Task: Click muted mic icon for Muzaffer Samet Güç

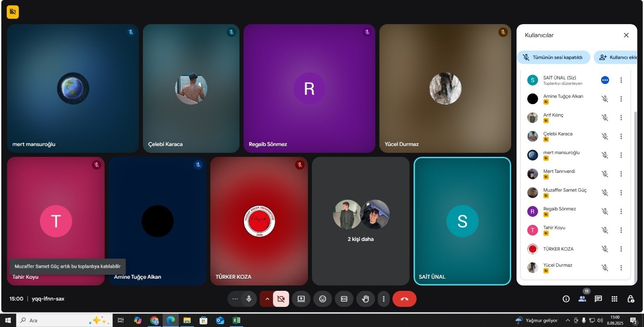Action: [x=605, y=193]
